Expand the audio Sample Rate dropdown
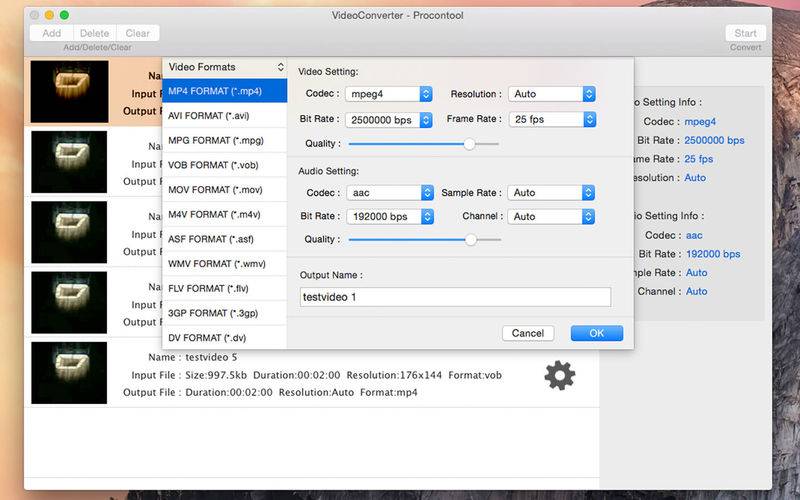 coord(553,192)
